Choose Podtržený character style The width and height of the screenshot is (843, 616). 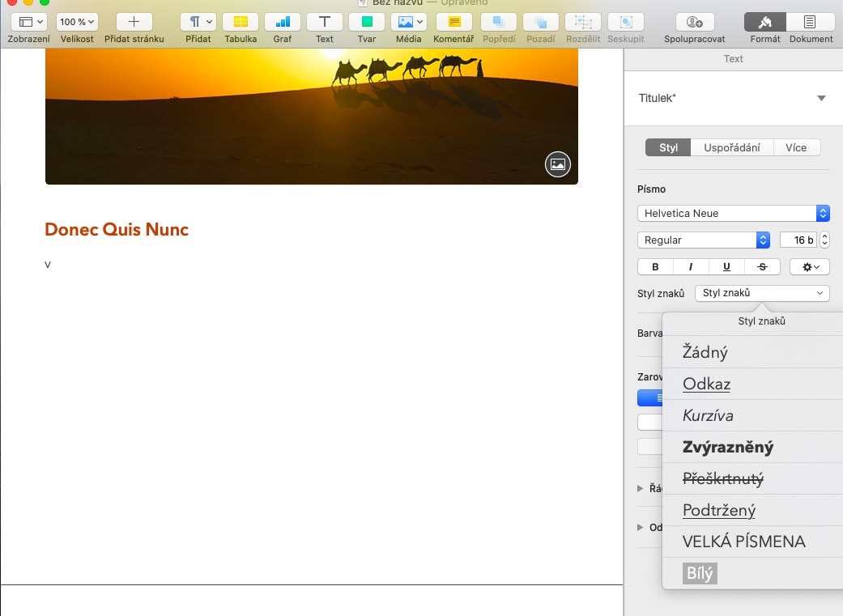click(752, 510)
